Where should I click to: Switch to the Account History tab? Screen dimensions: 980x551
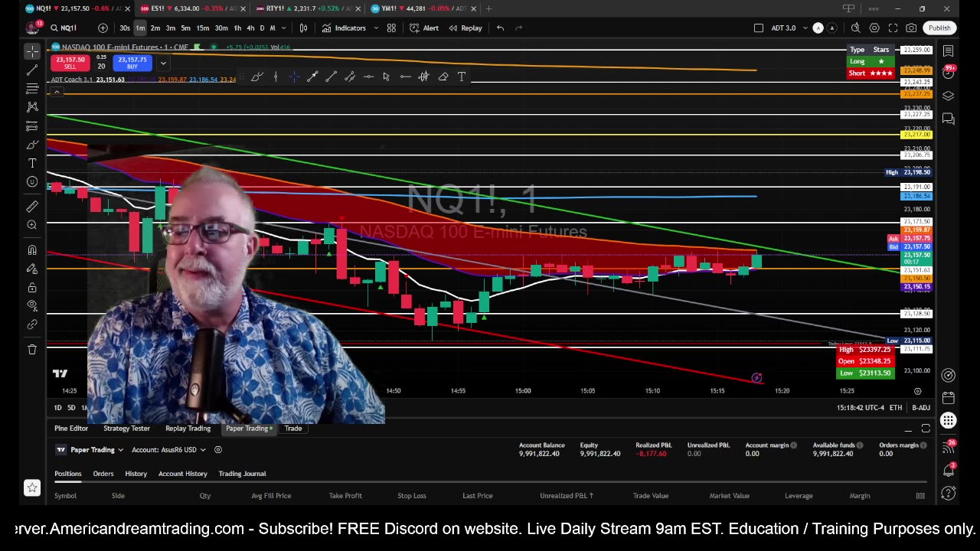[x=182, y=474]
